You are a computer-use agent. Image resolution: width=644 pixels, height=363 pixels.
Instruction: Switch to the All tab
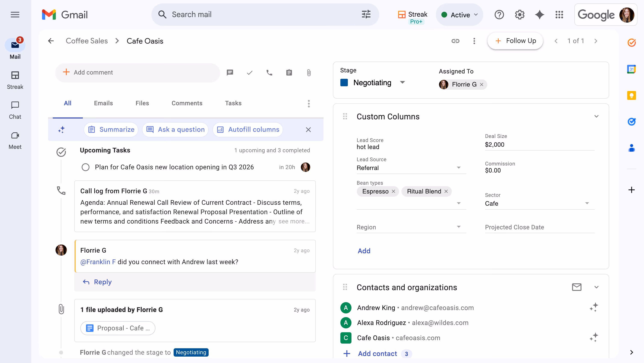pos(67,103)
